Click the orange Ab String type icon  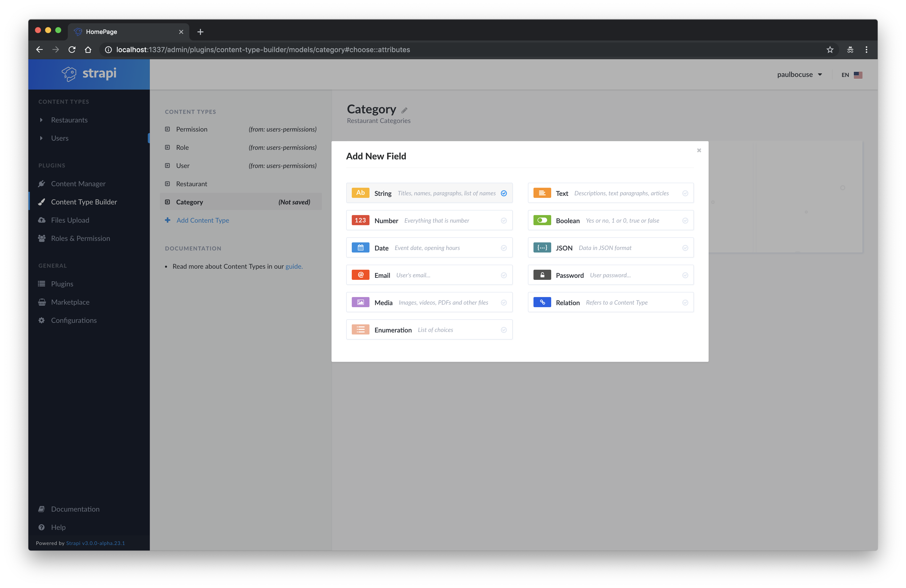coord(360,193)
